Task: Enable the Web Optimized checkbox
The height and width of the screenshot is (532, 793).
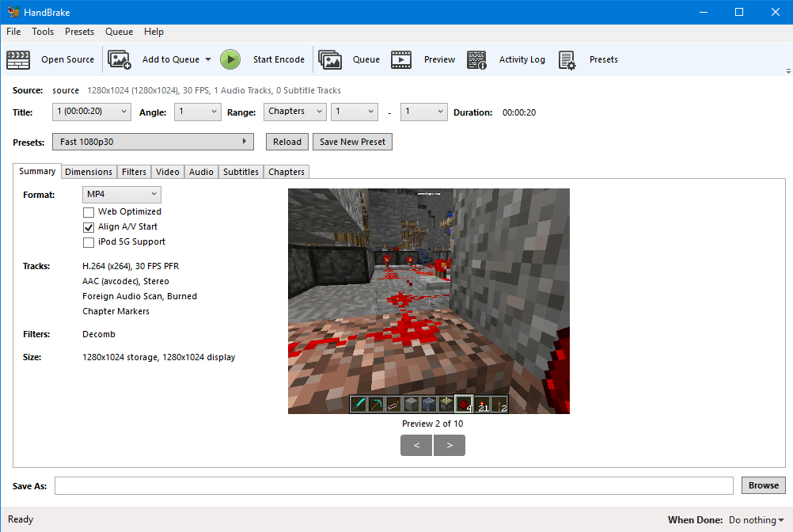Action: coord(89,212)
